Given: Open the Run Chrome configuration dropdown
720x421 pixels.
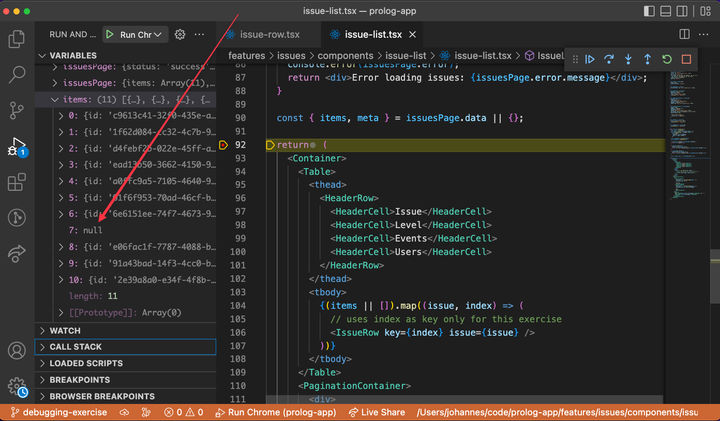Looking at the screenshot, I should pyautogui.click(x=158, y=34).
